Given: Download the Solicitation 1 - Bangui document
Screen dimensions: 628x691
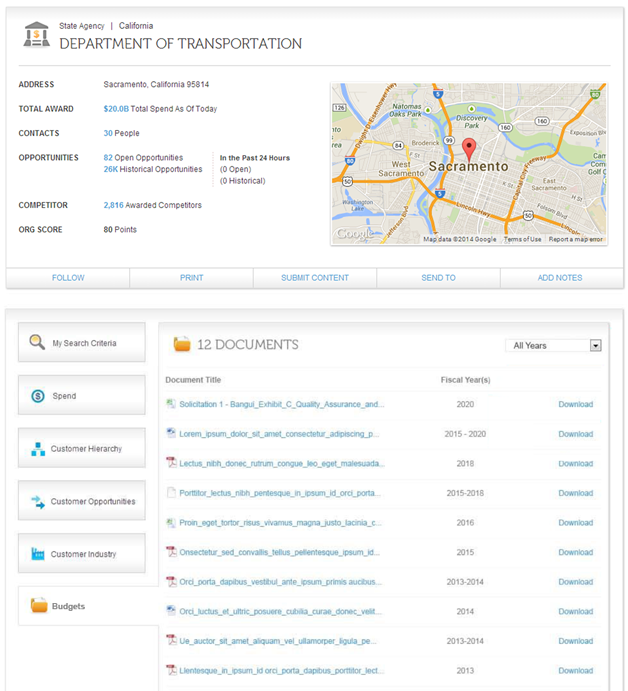Looking at the screenshot, I should 576,404.
